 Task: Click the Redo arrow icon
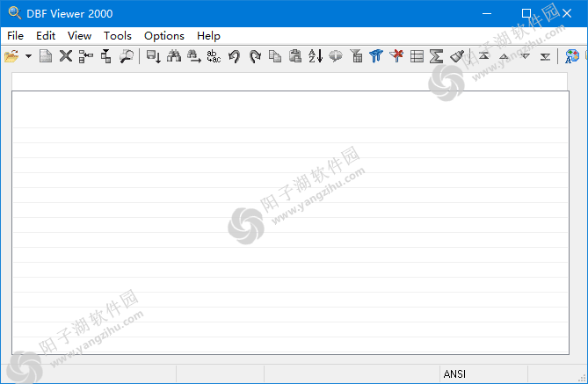(x=255, y=56)
